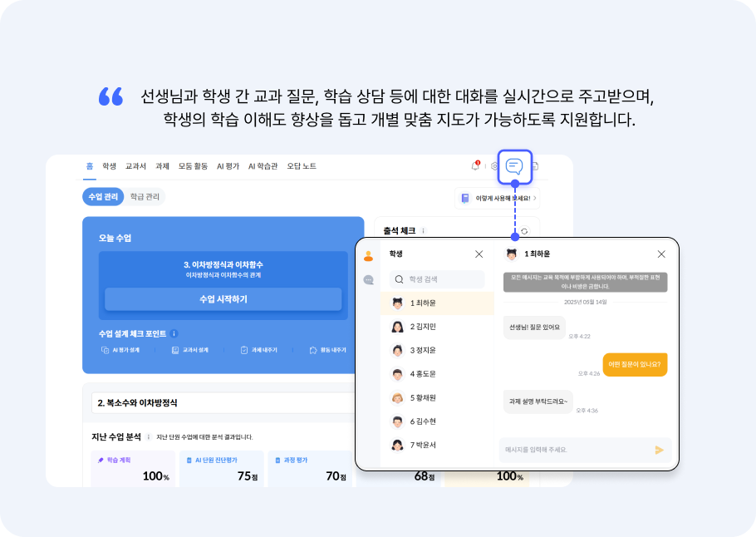Select student 7 박윤서
This screenshot has height=537, width=756.
[437, 445]
